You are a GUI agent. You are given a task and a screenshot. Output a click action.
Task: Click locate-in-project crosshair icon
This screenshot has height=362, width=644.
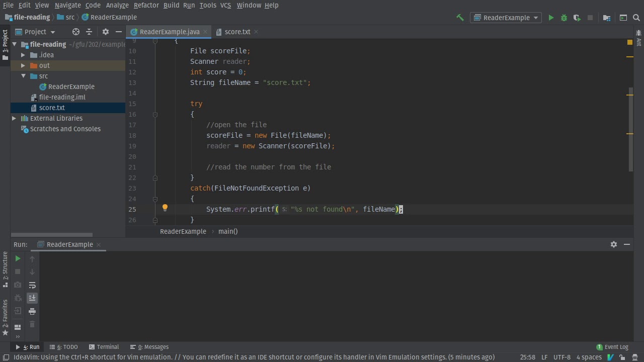tap(76, 32)
